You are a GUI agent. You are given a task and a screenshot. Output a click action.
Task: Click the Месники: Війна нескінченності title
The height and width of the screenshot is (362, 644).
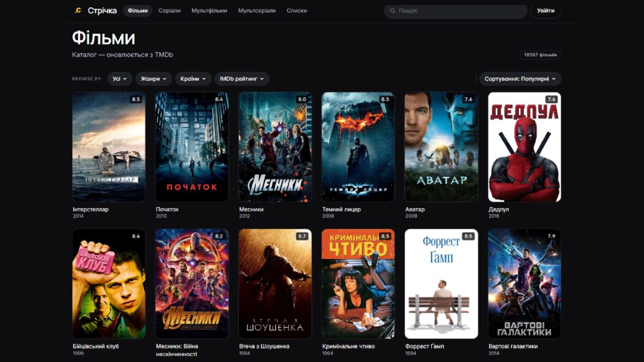click(177, 350)
